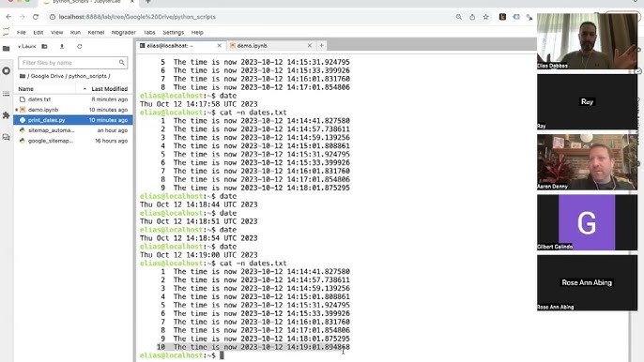Open the File menu
This screenshot has height=362, width=644.
pyautogui.click(x=22, y=33)
